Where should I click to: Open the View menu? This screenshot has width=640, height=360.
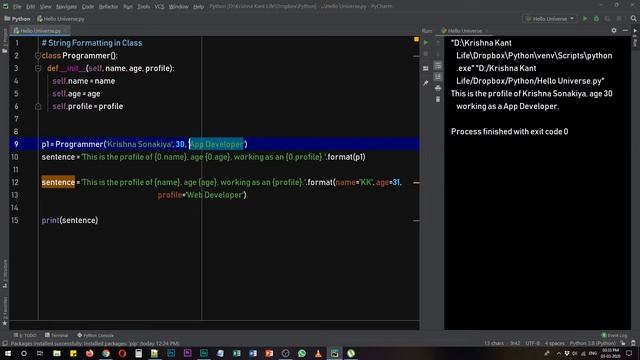coord(45,7)
